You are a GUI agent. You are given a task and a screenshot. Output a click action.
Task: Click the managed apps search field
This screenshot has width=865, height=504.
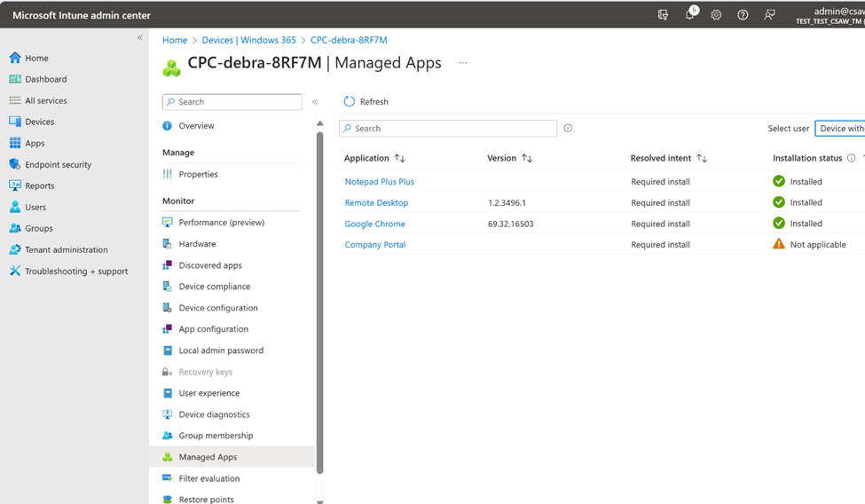[x=448, y=128]
